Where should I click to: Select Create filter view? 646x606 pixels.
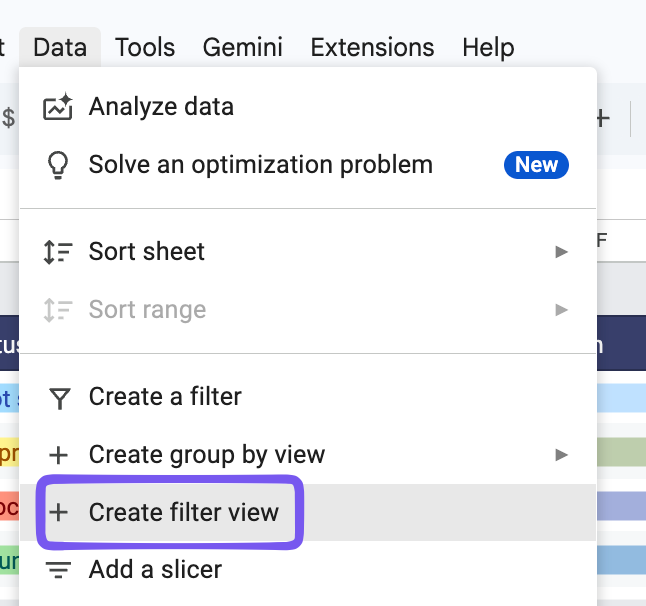click(308, 512)
